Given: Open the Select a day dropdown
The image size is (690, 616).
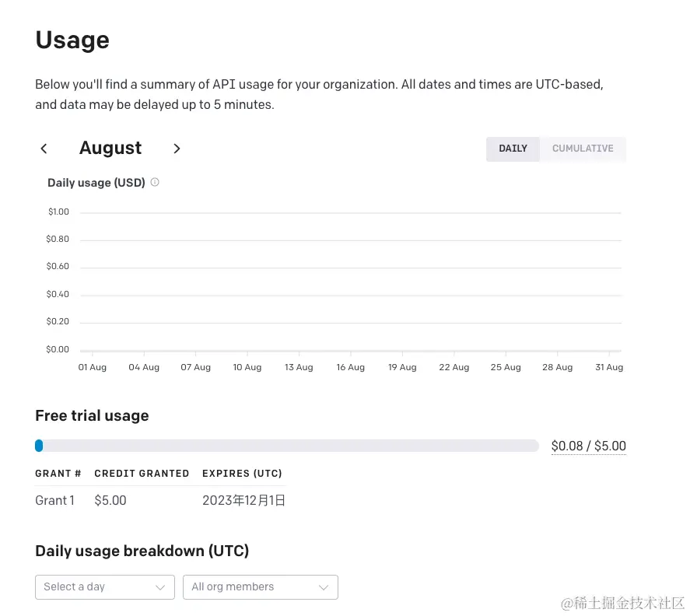Looking at the screenshot, I should (105, 587).
